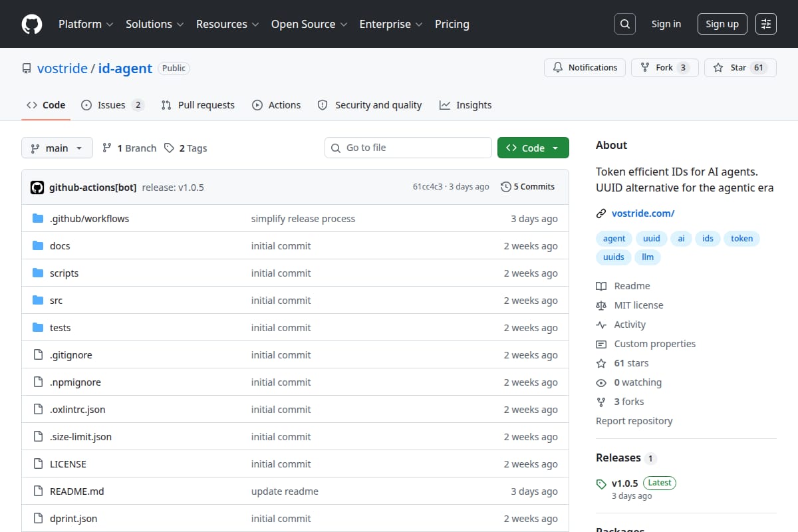
Task: Open the main branch dropdown
Action: pos(57,148)
